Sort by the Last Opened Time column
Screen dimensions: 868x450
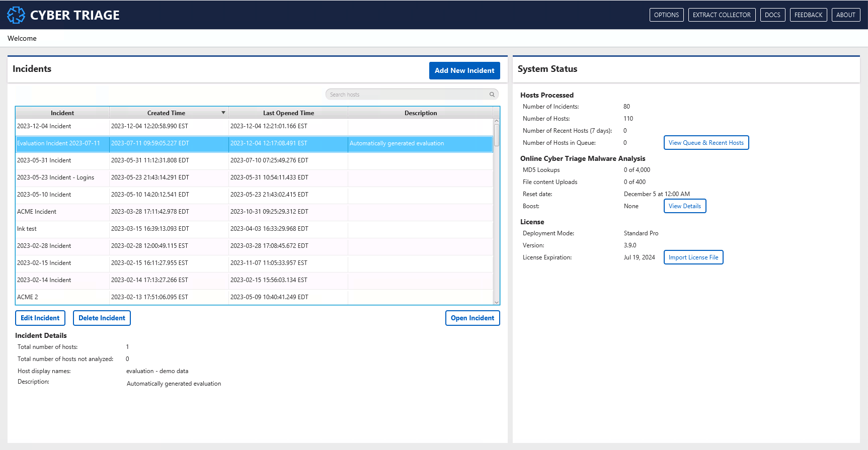288,113
